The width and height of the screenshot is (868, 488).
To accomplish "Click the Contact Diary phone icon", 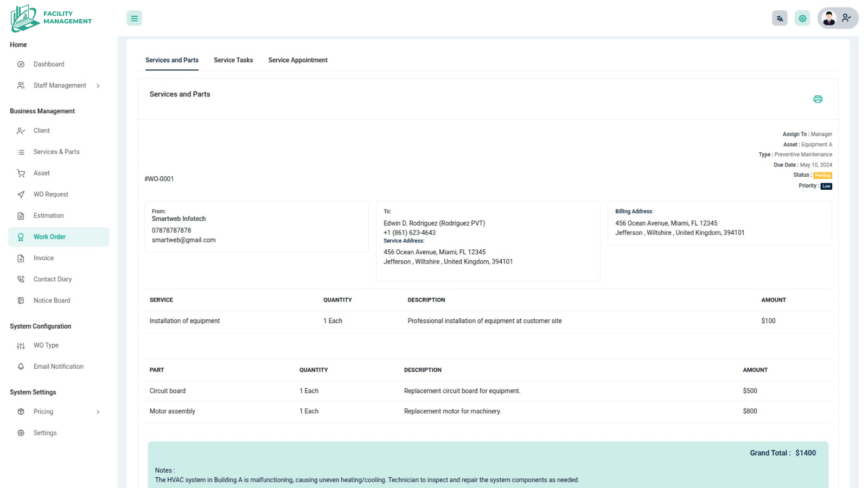I will [21, 280].
